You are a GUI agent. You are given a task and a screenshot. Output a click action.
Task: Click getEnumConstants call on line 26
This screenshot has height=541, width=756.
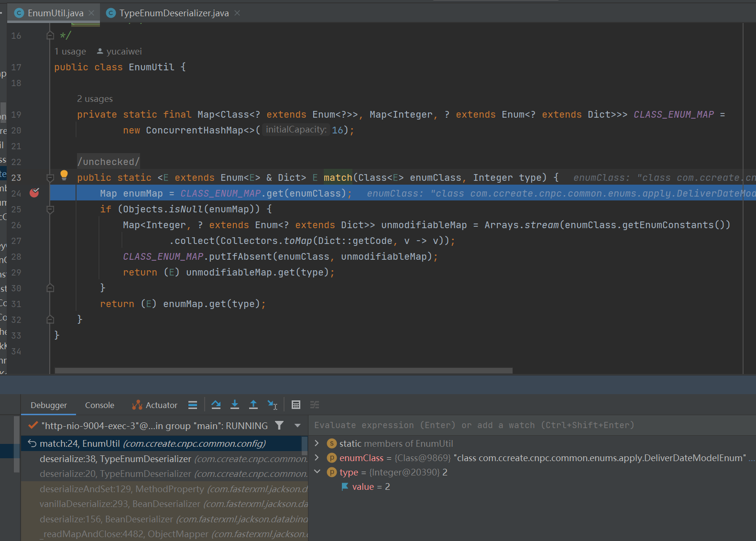(x=668, y=225)
